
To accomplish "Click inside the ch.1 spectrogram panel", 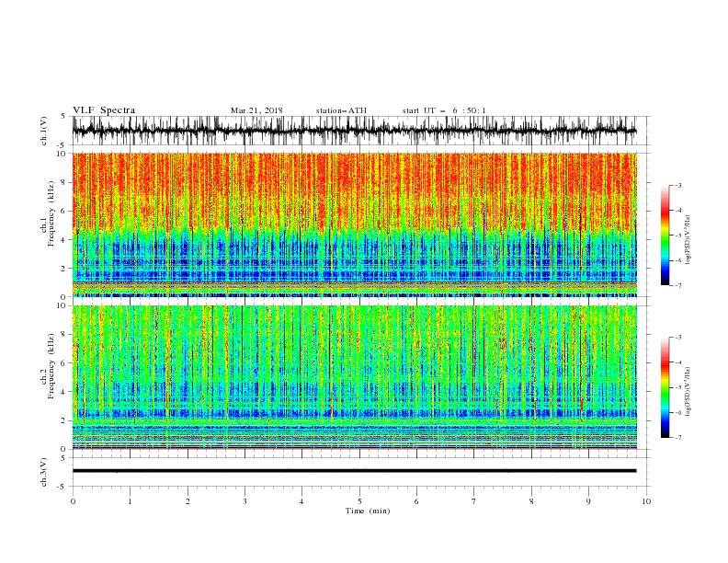I will (x=354, y=224).
